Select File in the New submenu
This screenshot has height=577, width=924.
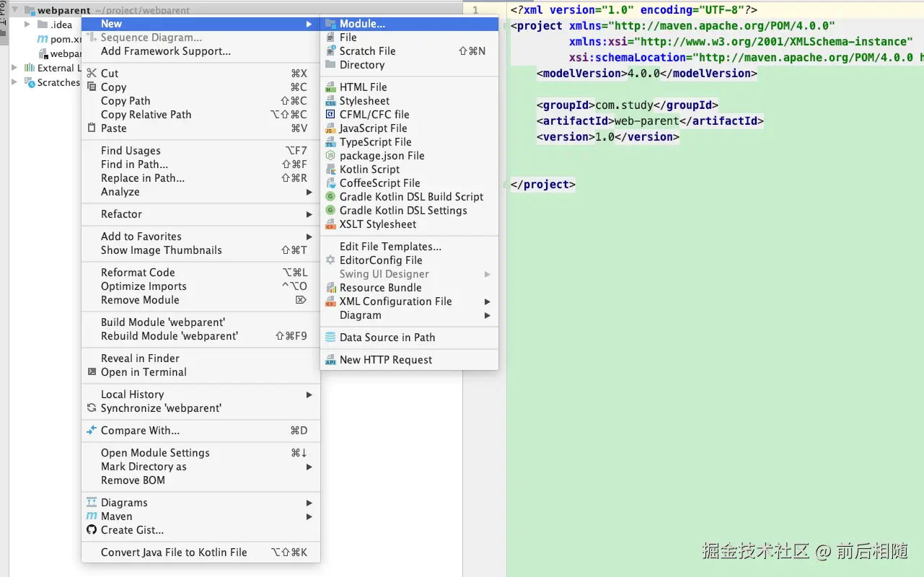409,38
